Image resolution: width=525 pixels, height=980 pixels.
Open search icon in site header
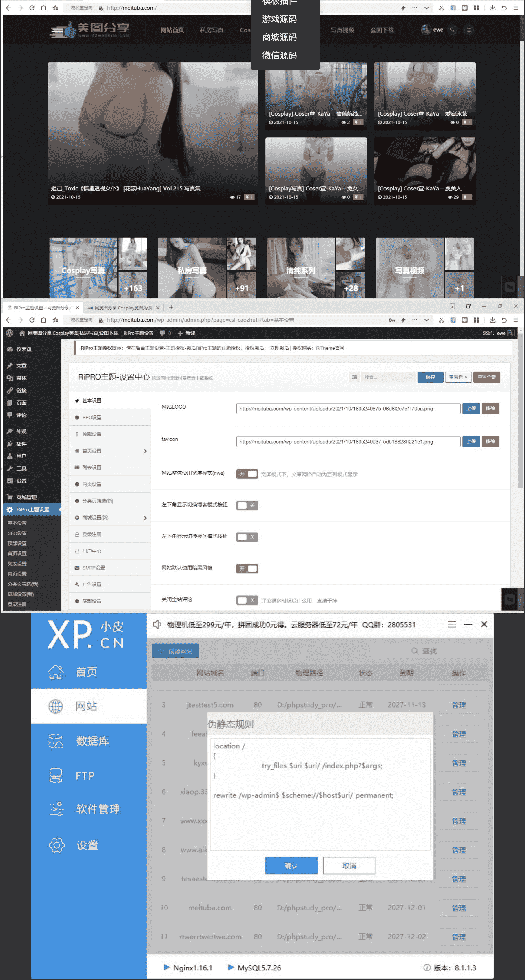click(452, 30)
